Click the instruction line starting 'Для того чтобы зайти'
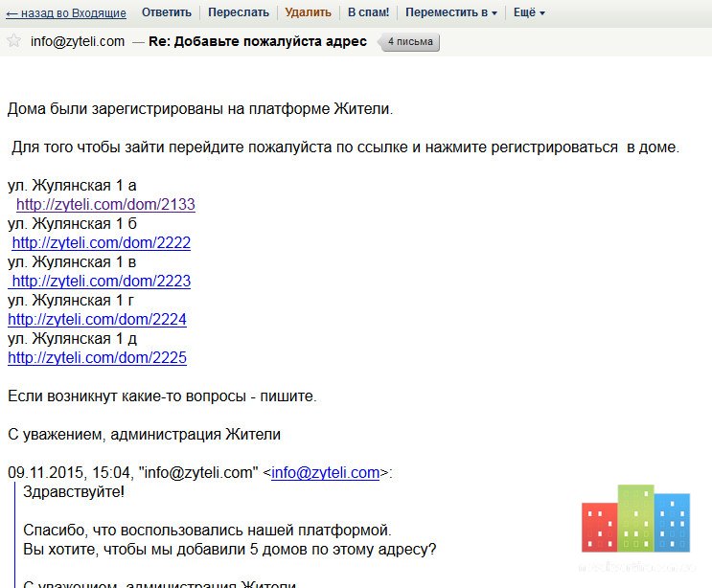The width and height of the screenshot is (712, 588). click(345, 147)
